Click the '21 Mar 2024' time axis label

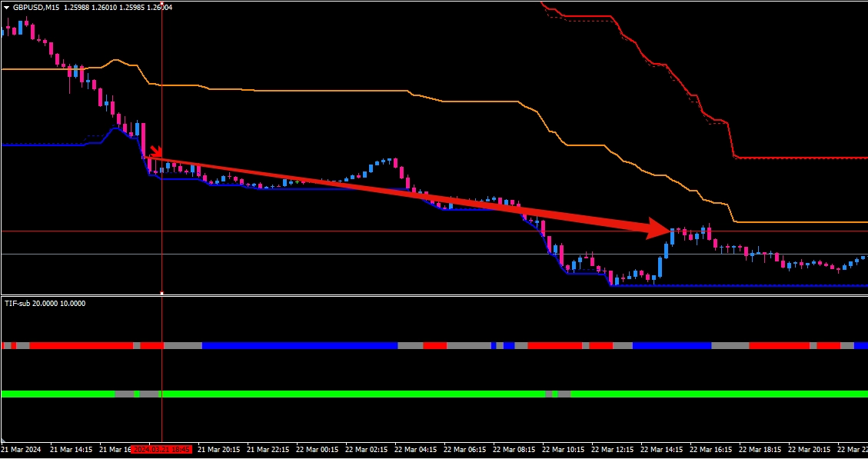click(22, 449)
